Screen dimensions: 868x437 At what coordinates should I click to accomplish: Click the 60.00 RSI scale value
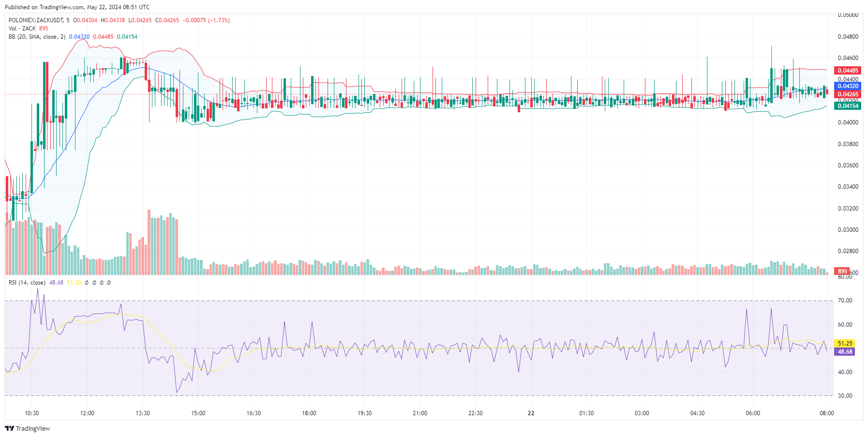[x=845, y=325]
